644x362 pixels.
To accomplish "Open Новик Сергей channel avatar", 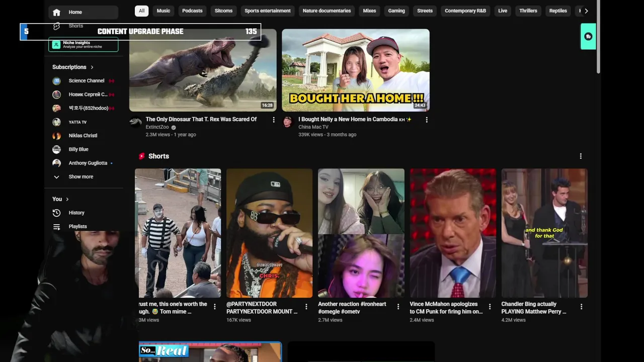I will pyautogui.click(x=57, y=95).
